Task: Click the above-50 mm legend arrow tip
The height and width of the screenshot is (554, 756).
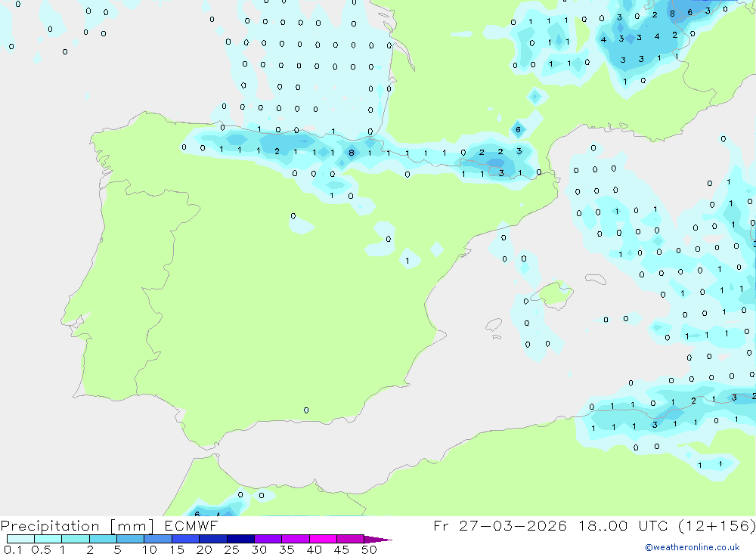Action: [379, 540]
